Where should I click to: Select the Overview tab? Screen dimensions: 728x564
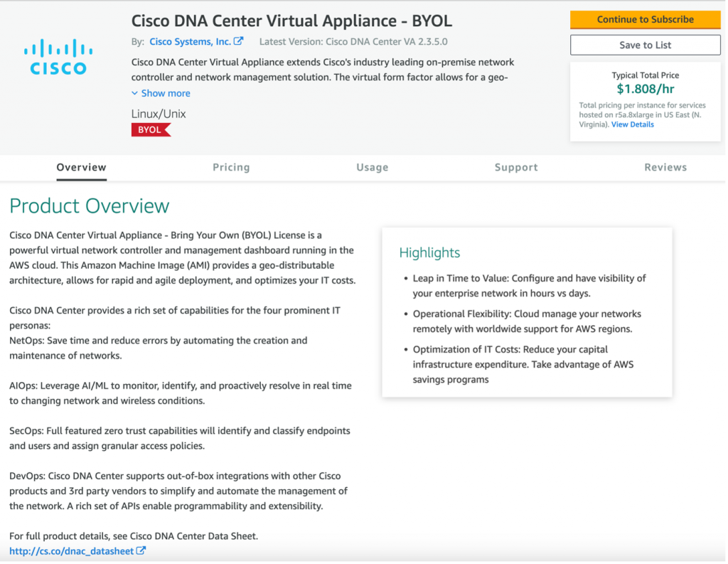point(80,167)
